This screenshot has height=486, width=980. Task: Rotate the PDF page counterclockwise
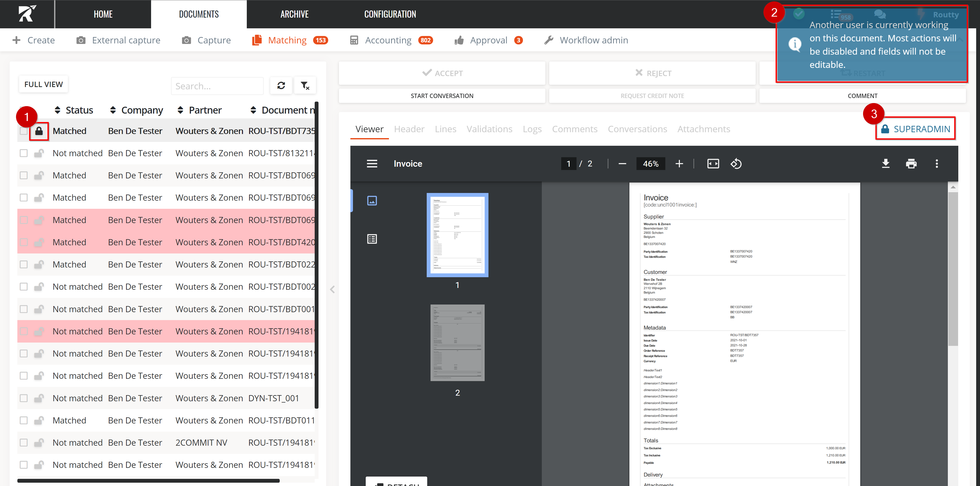click(x=736, y=164)
